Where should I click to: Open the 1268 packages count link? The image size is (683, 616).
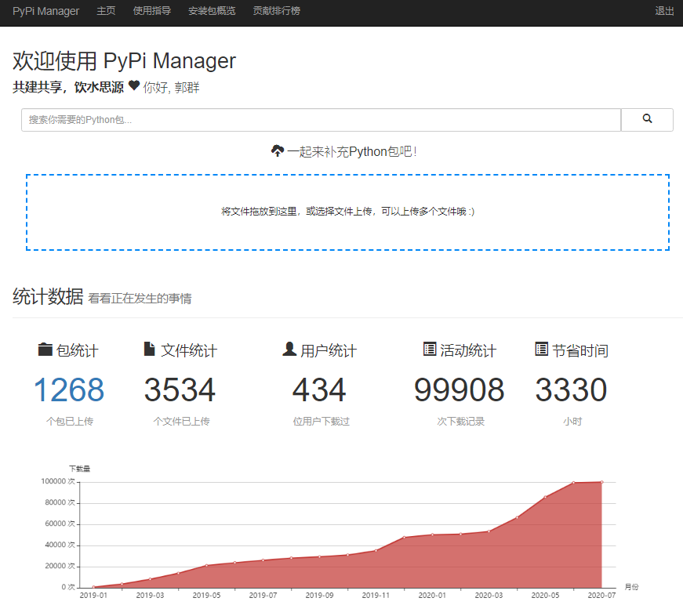(x=69, y=390)
